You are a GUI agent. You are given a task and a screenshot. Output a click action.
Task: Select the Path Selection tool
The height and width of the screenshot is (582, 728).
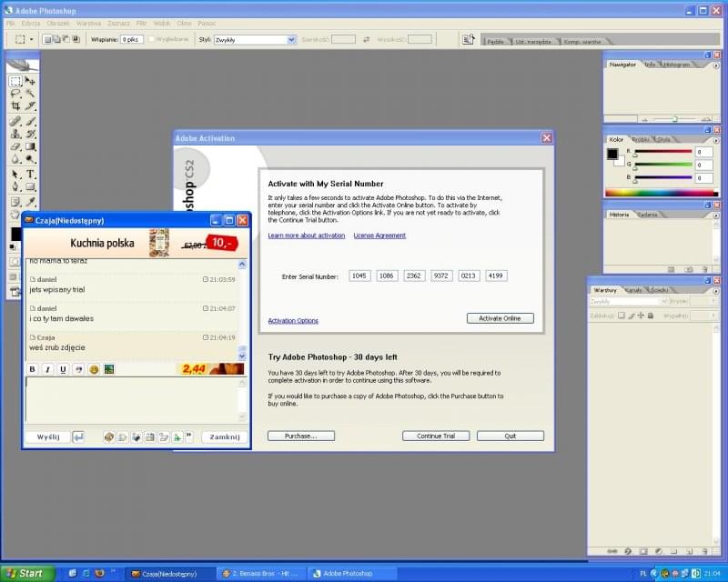pyautogui.click(x=15, y=174)
